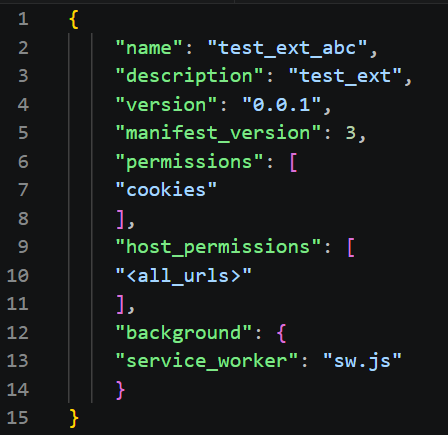448x435 pixels.
Task: Click the number 3 manifest version value
Action: pos(351,133)
